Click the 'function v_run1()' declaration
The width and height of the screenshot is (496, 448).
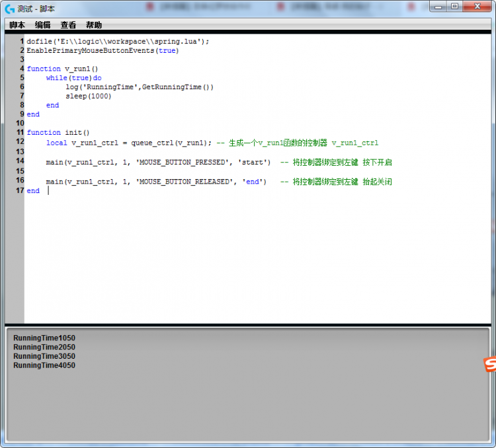click(x=62, y=69)
